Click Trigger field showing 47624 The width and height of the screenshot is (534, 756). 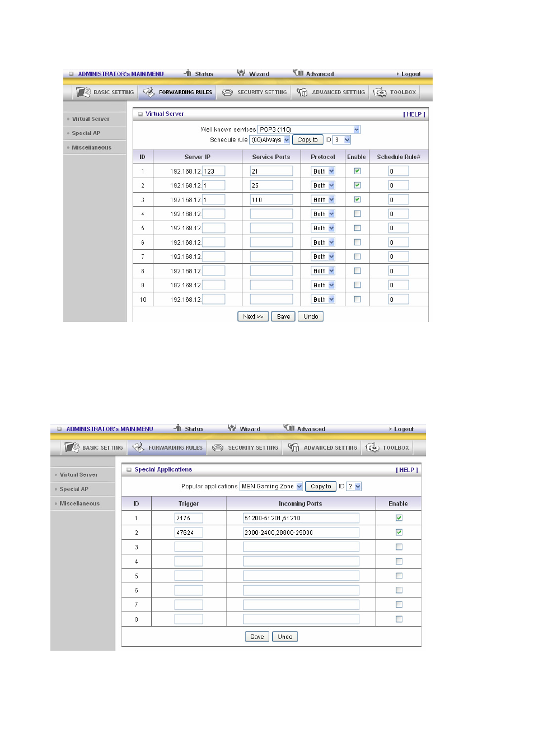click(189, 533)
